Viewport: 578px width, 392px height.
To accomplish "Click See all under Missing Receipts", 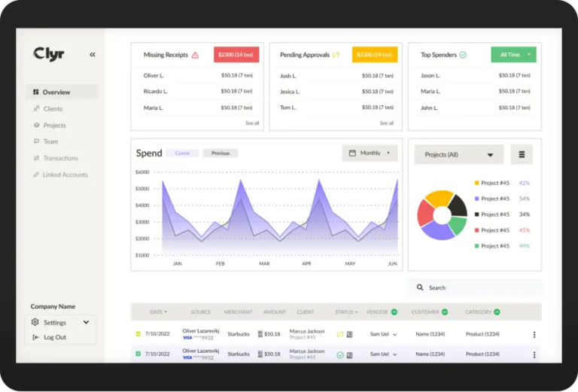I will [x=251, y=123].
